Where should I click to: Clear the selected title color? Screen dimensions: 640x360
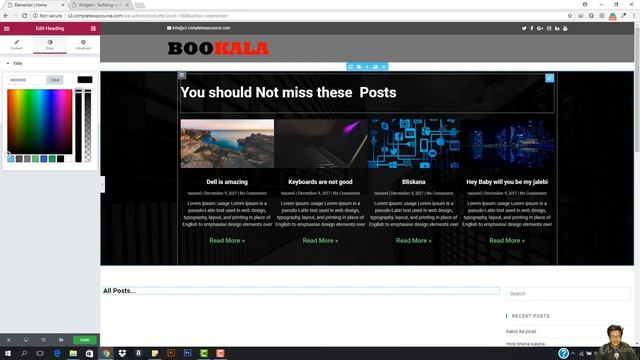(x=55, y=80)
